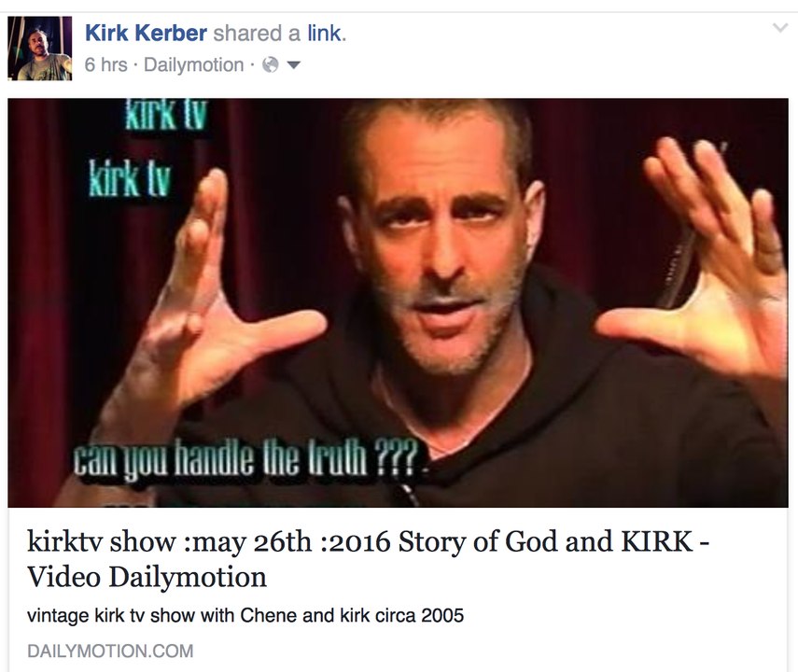Click the Dailymotion source label
Image resolution: width=798 pixels, height=672 pixels.
tap(194, 64)
